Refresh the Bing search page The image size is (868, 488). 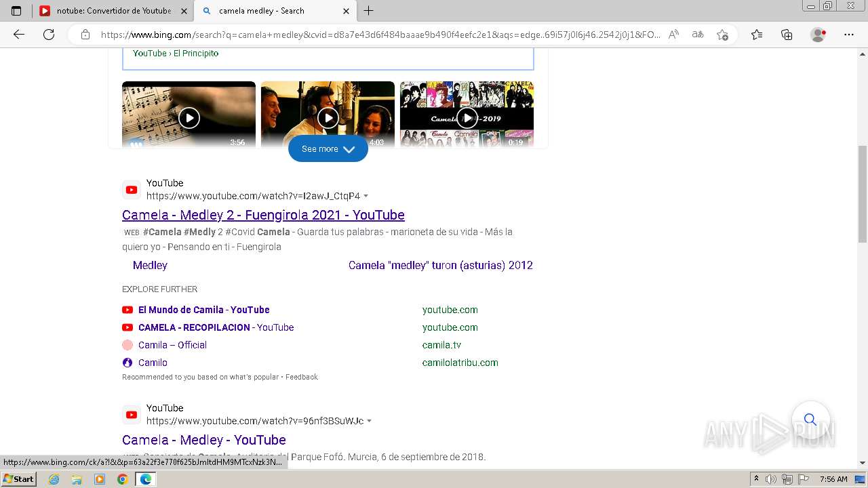(x=49, y=35)
